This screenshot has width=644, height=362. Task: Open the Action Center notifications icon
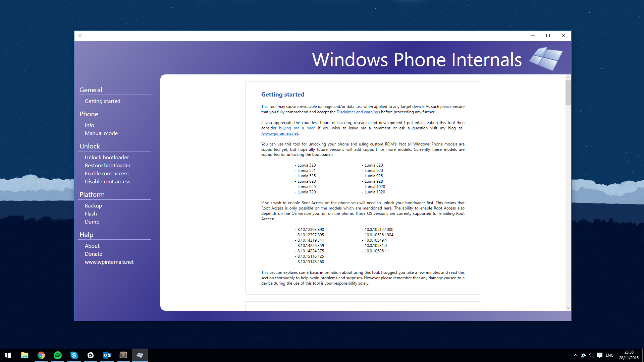[600, 355]
